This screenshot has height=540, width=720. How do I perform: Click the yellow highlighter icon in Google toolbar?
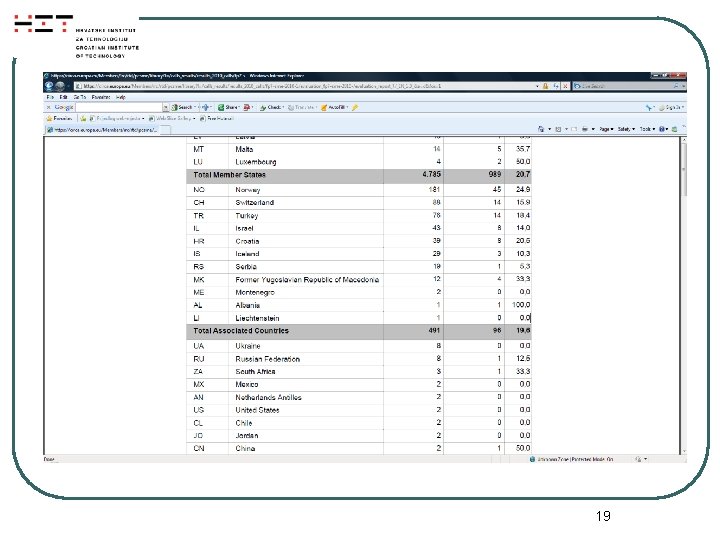click(354, 107)
